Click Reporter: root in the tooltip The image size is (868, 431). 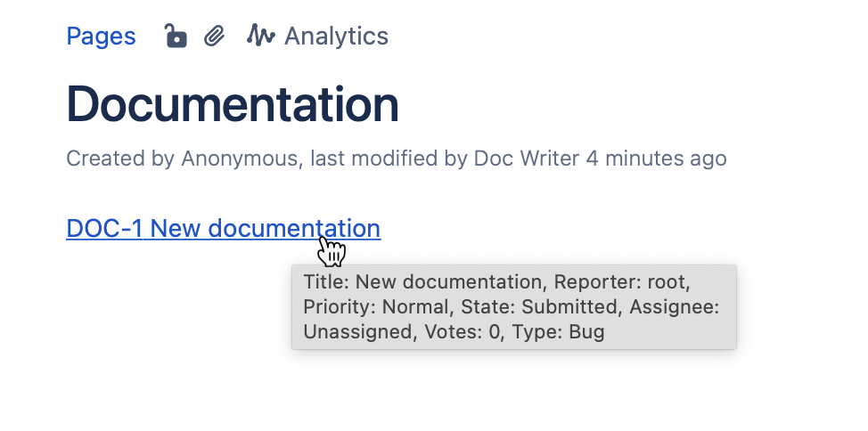(x=621, y=282)
